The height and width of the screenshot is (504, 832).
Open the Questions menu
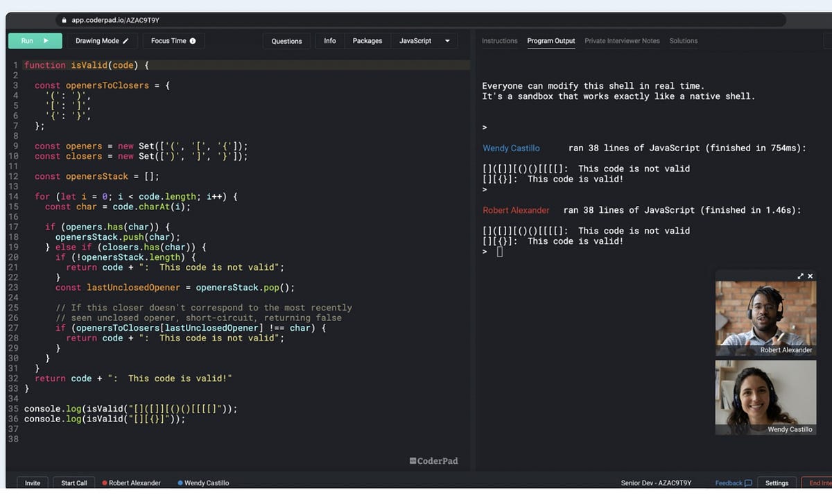pos(286,41)
